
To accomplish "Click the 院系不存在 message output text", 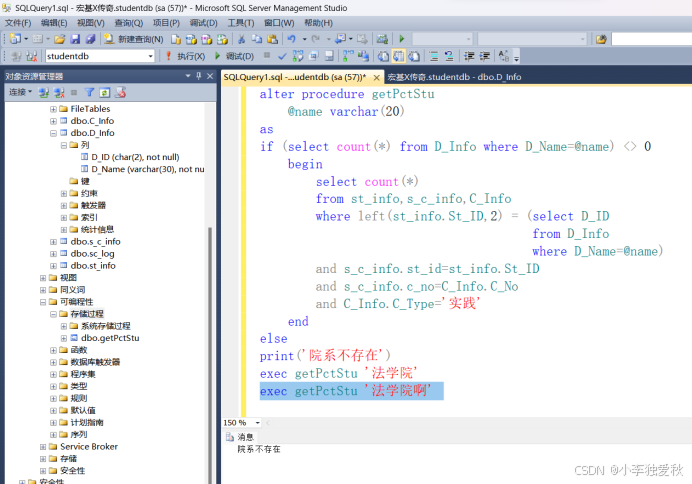I will 259,449.
